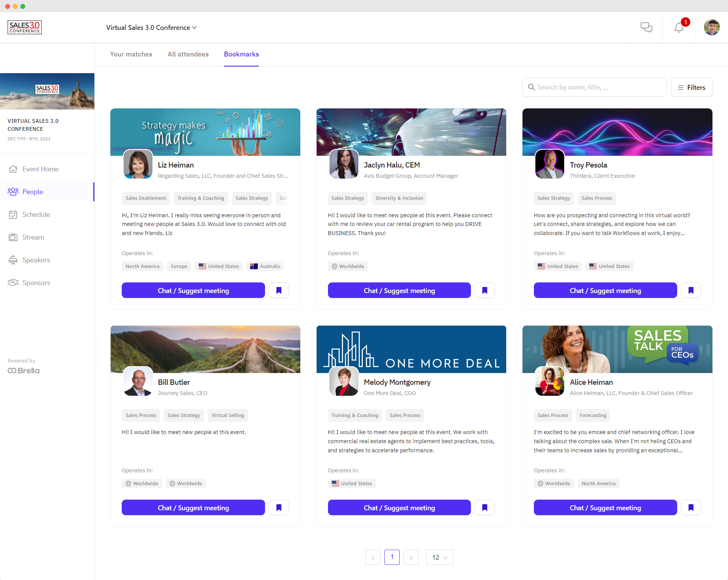Click the Sales 3.0 Conference logo

25,27
